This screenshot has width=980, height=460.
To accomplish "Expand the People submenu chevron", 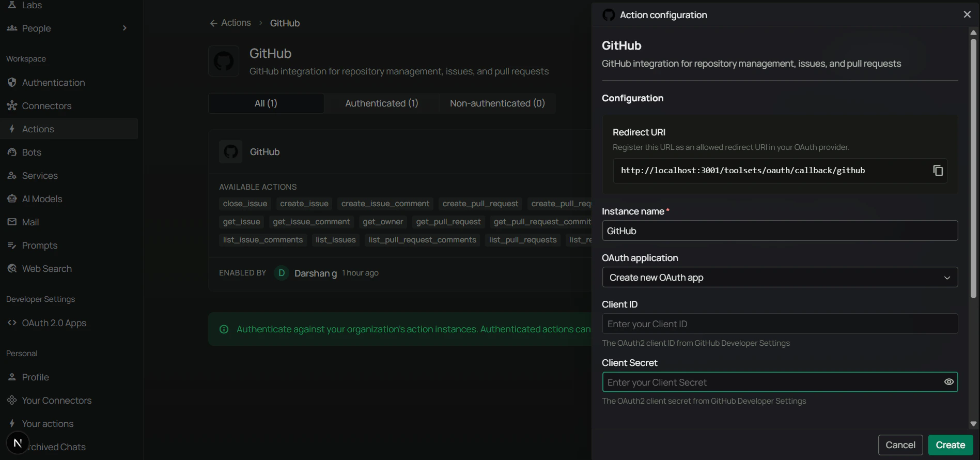I will coord(125,28).
